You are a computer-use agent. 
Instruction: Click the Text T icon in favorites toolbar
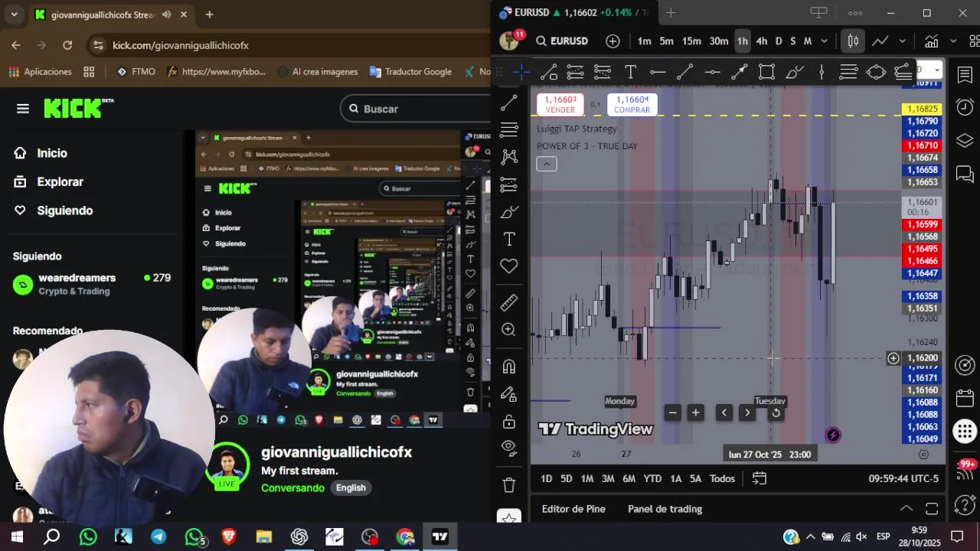(630, 72)
